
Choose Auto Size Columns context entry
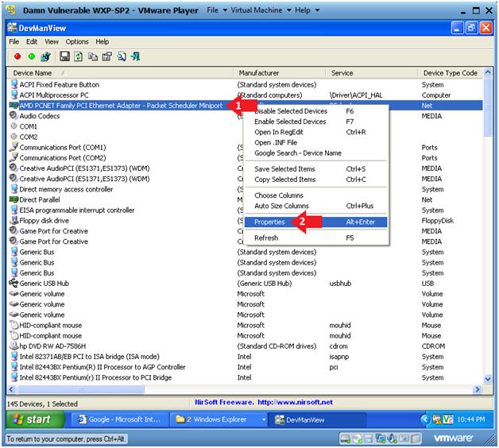point(315,206)
